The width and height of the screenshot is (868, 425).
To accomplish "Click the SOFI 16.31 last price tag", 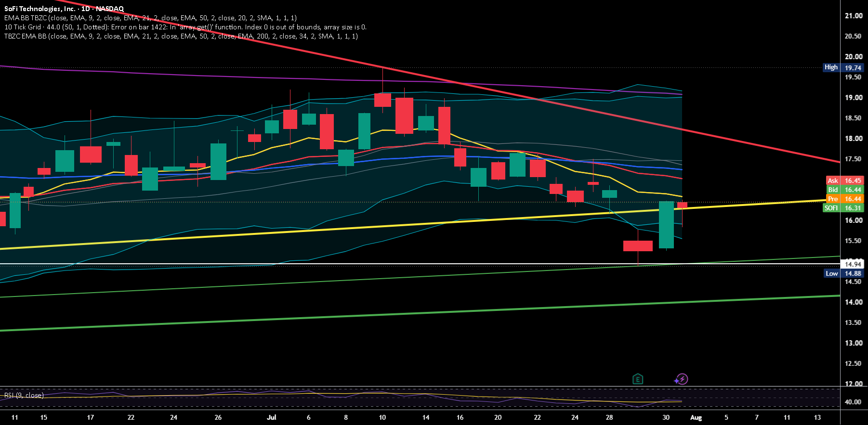I will pos(843,208).
